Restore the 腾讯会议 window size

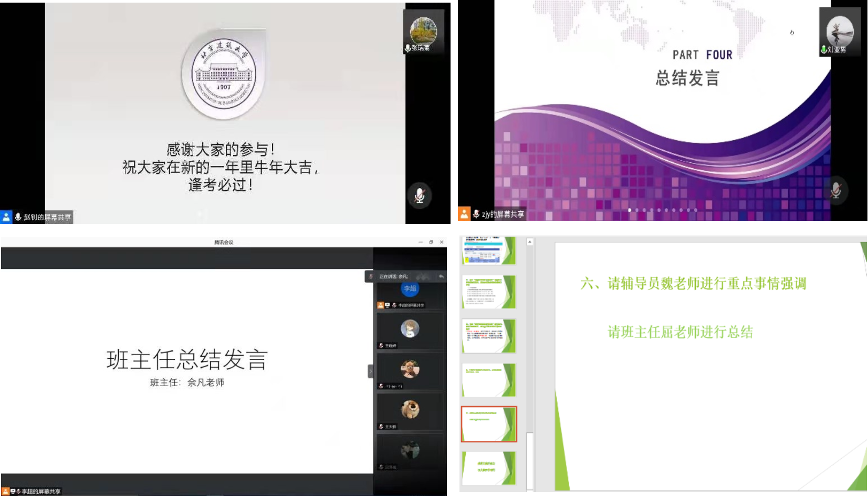(x=431, y=242)
